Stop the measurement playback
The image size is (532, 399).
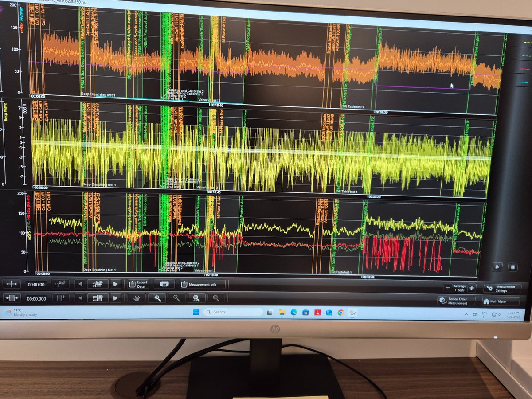[512, 267]
